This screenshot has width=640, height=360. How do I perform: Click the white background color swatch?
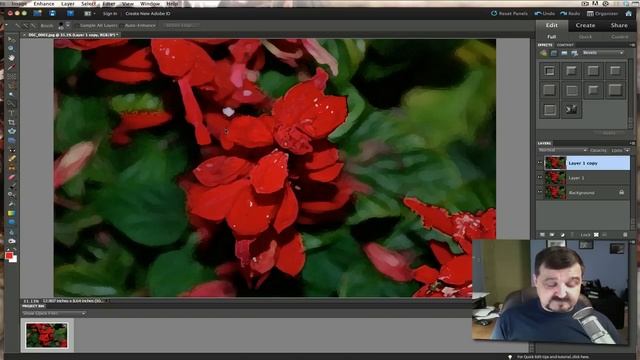coord(14,260)
